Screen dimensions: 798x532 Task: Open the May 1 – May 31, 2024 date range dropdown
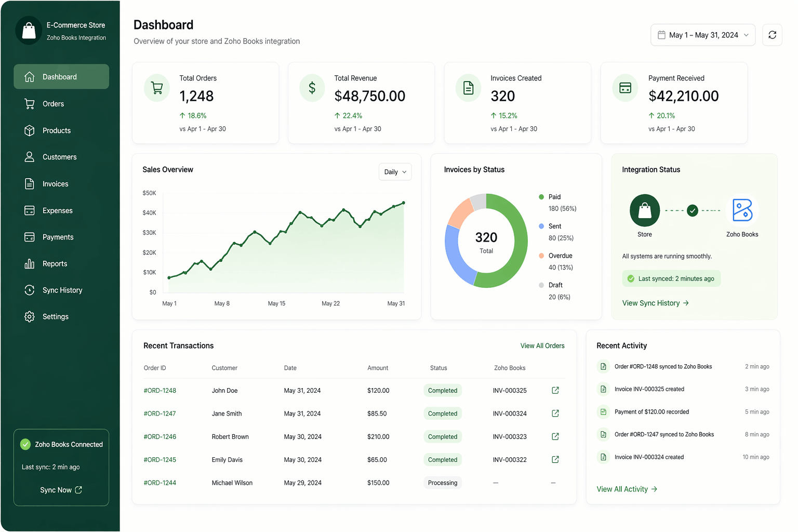coord(703,35)
